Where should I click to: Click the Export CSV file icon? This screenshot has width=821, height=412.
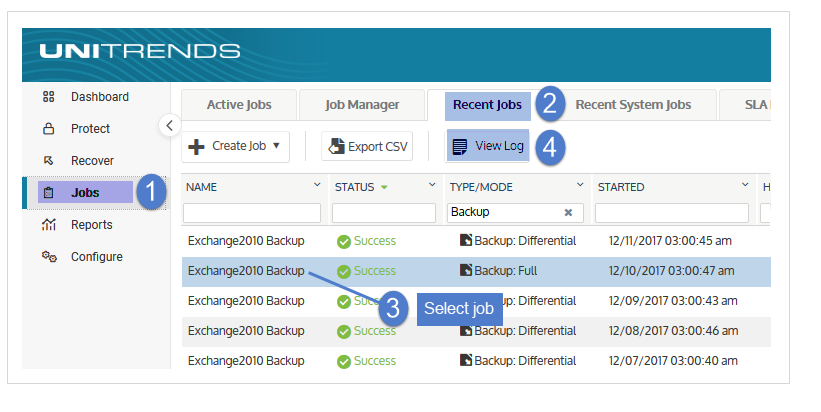pos(336,147)
